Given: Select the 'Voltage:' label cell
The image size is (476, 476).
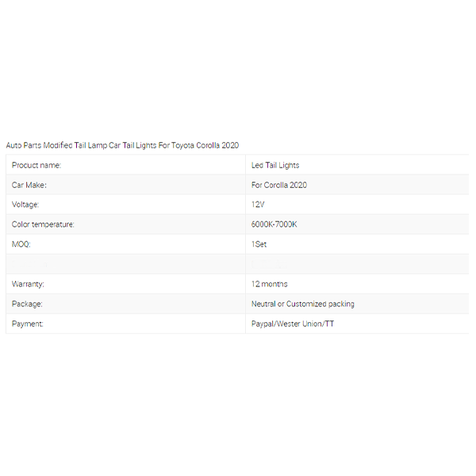Looking at the screenshot, I should [25, 205].
